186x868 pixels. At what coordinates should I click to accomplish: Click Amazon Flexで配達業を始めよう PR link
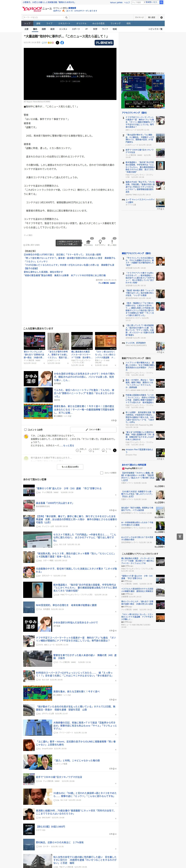click(x=139, y=451)
